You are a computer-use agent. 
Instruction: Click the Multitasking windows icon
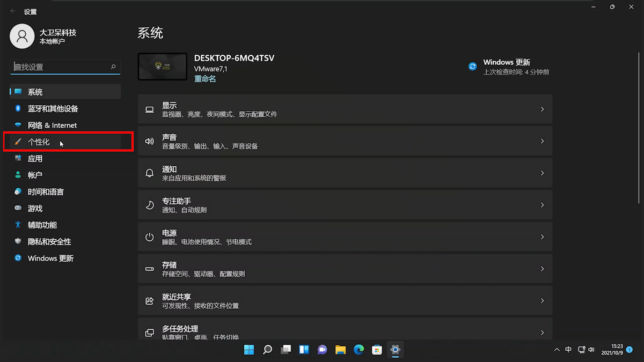click(x=150, y=333)
